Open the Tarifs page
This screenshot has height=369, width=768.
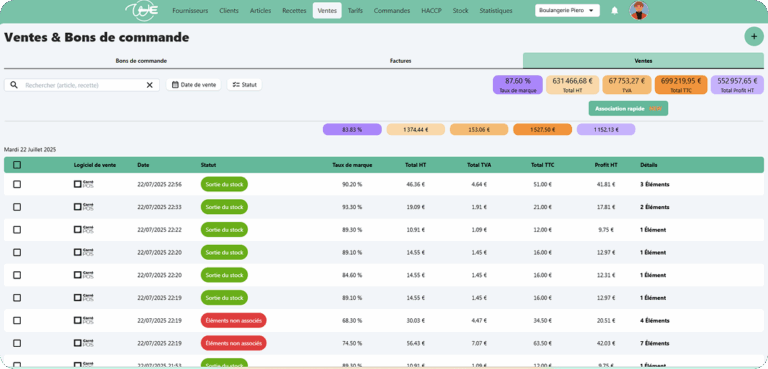355,11
